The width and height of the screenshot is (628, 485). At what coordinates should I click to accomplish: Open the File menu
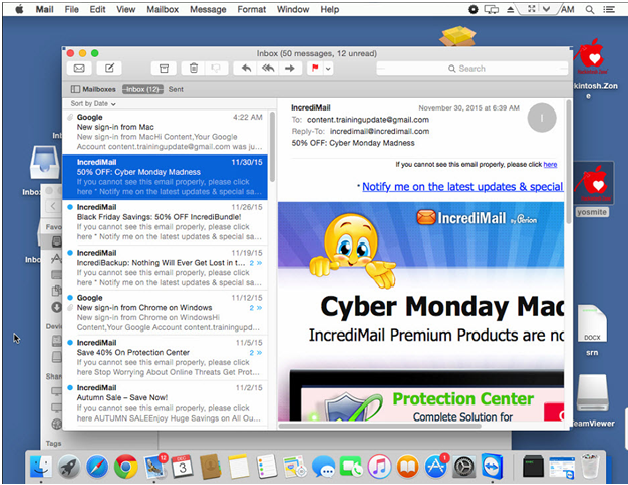(x=71, y=9)
